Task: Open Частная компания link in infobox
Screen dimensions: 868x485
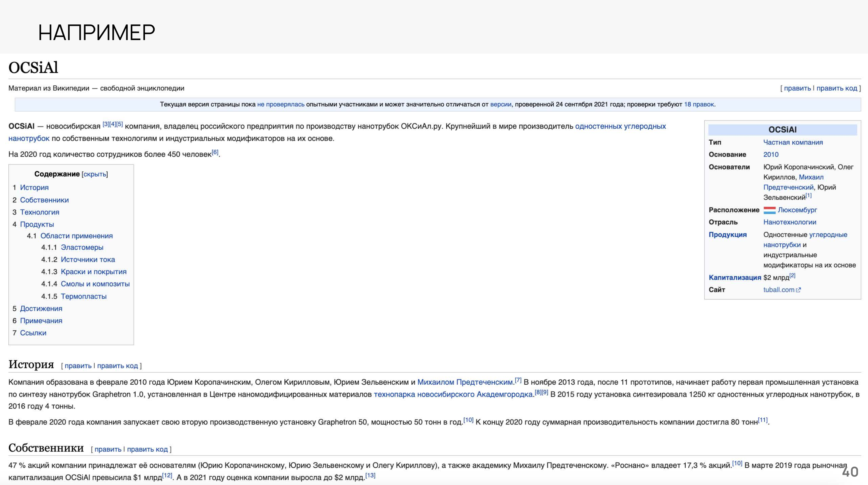Action: pos(793,142)
